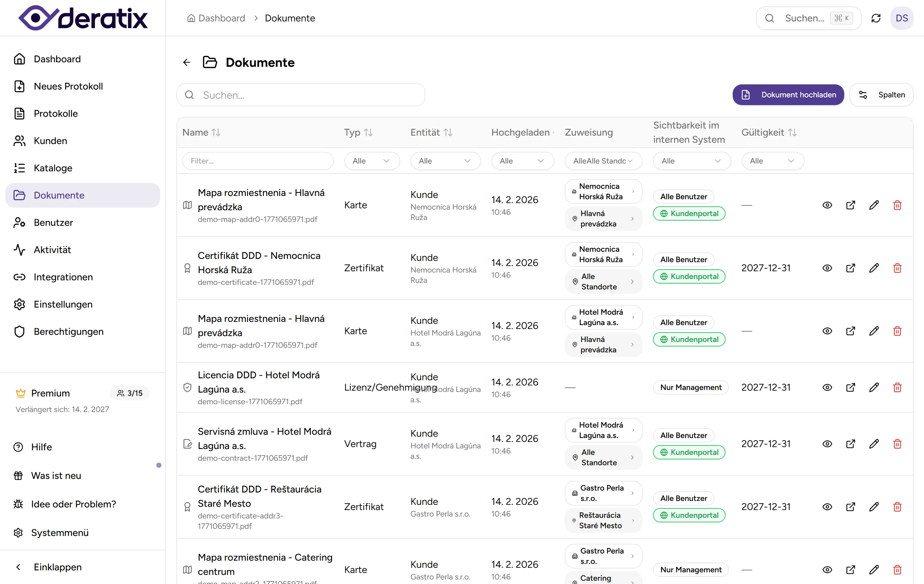Screen dimensions: 924x584
Task: Click the Dokument hochladen button
Action: click(788, 95)
